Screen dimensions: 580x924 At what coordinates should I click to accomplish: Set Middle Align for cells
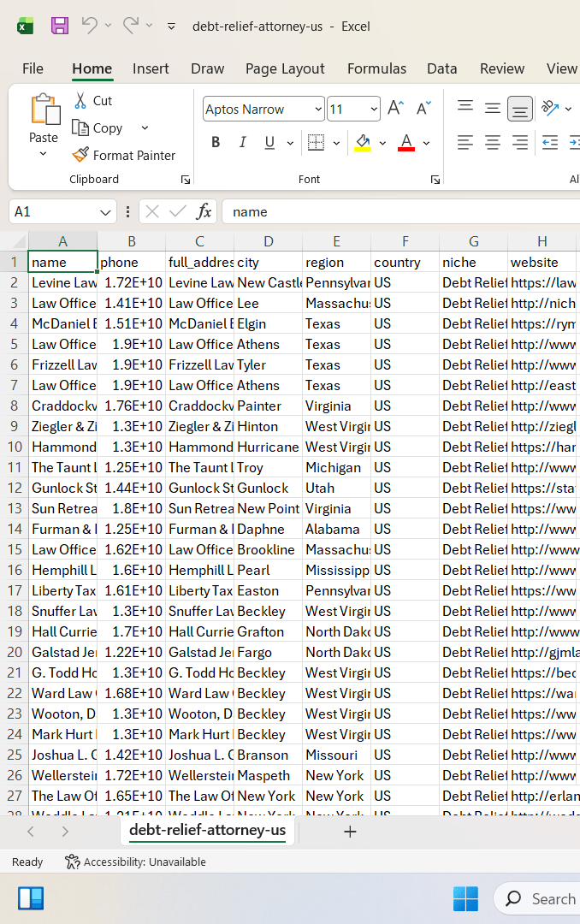(493, 108)
